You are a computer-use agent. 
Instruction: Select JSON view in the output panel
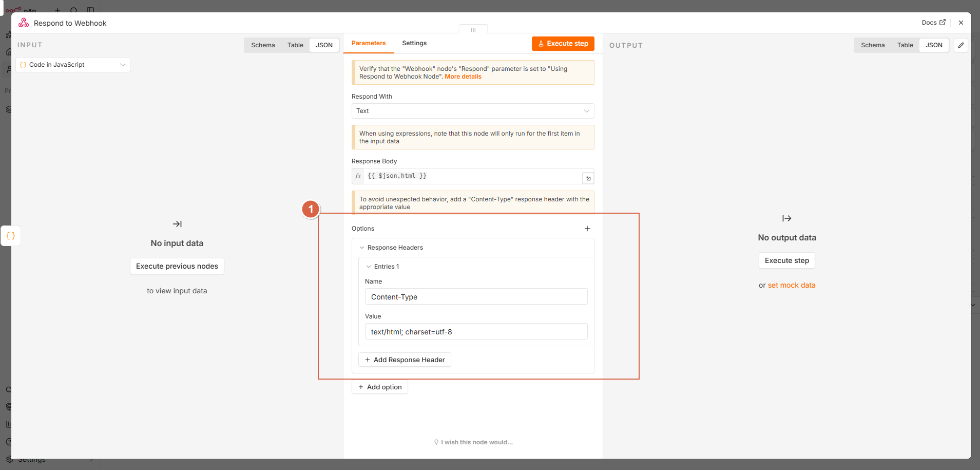coord(934,45)
